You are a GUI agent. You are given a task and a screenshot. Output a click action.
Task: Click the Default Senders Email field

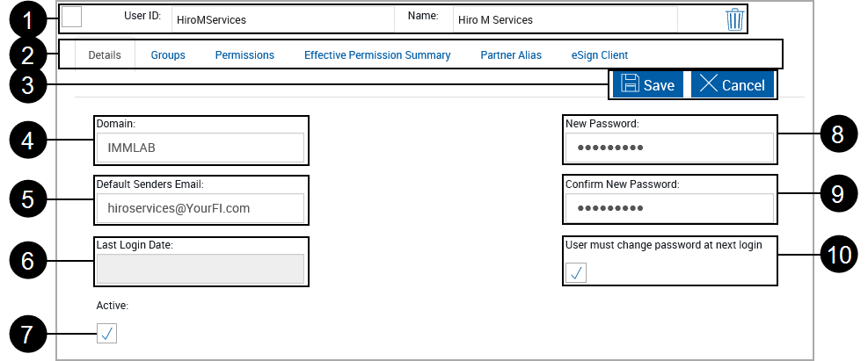pyautogui.click(x=201, y=209)
